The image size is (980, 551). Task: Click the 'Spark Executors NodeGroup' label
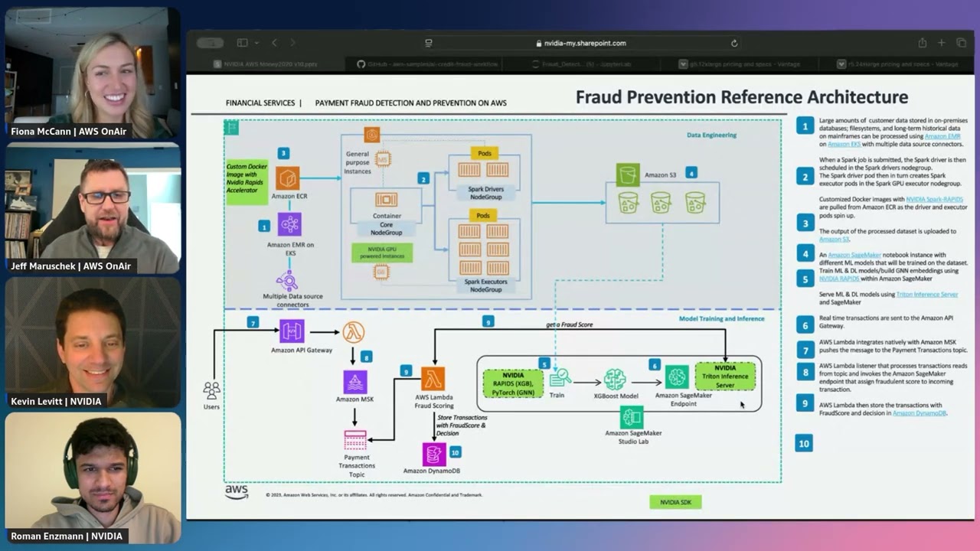[x=486, y=285]
